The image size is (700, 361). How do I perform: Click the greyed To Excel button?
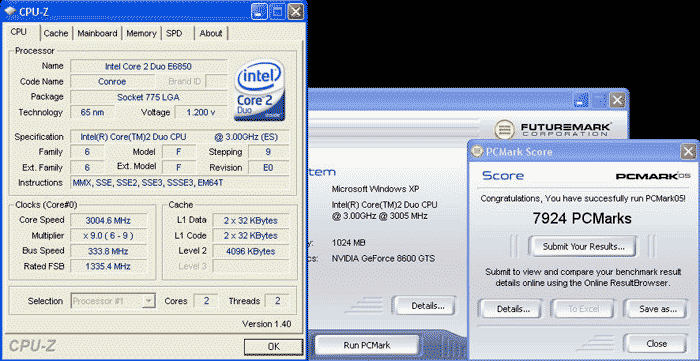583,309
